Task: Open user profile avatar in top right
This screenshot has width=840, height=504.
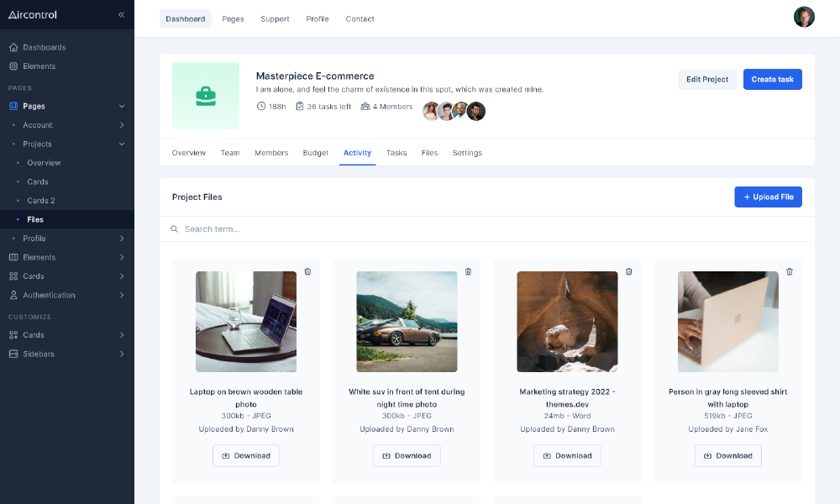Action: click(804, 17)
